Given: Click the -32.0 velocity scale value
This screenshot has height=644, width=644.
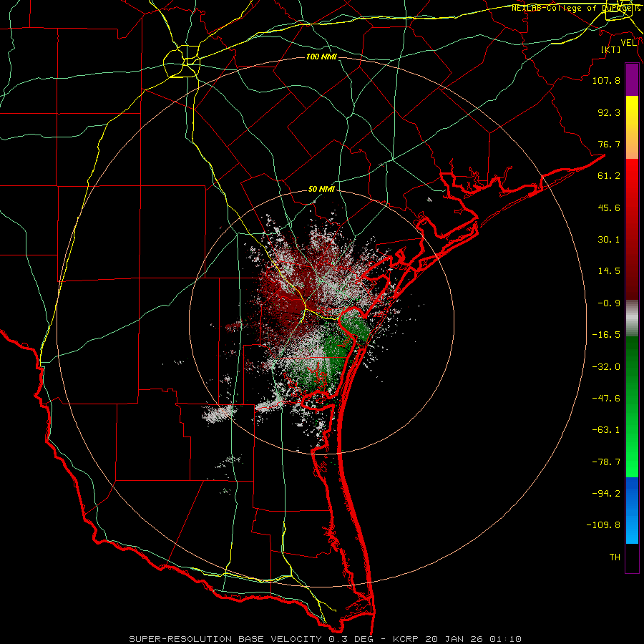Looking at the screenshot, I should click(606, 367).
